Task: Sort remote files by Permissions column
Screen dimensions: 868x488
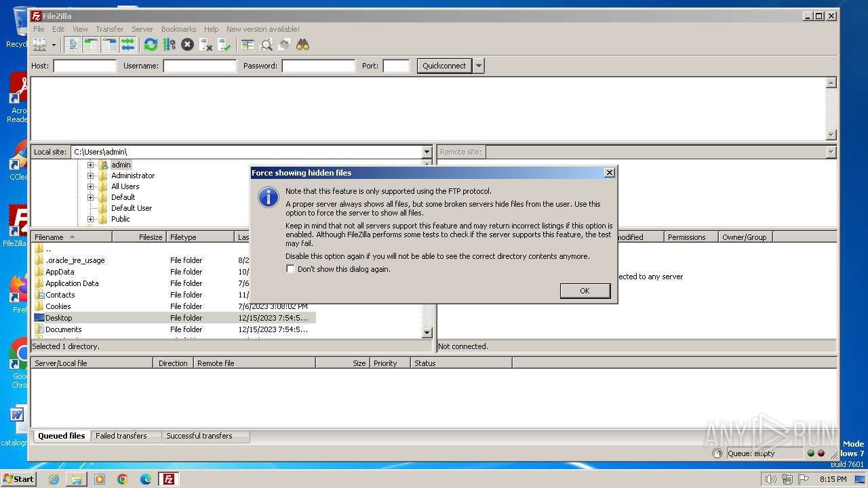Action: tap(691, 237)
